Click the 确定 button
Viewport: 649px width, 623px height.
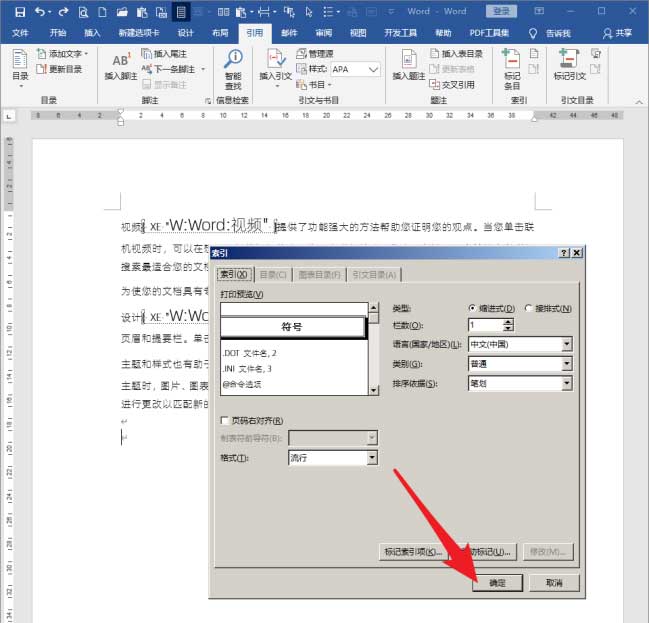coord(497,583)
